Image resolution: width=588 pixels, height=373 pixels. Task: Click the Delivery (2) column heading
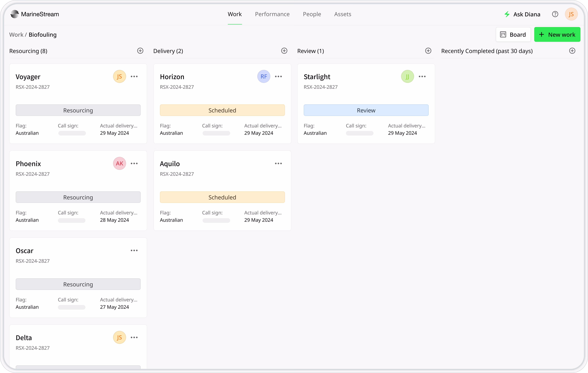168,51
